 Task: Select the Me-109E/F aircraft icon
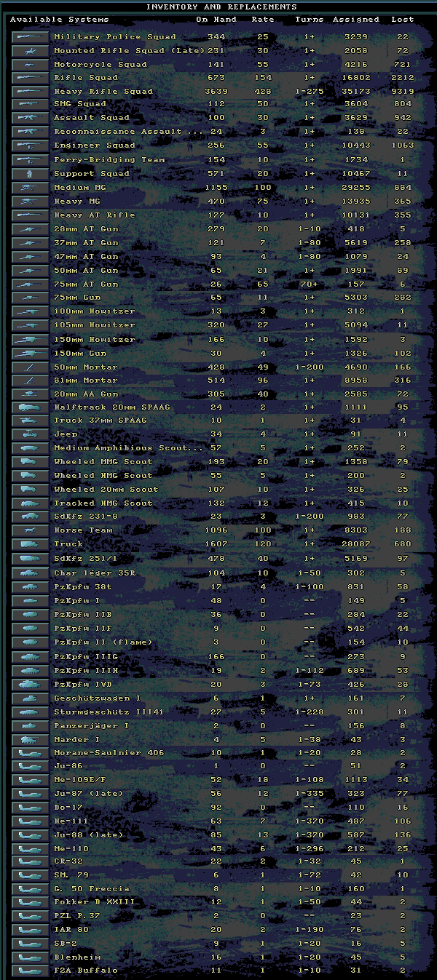[31, 780]
